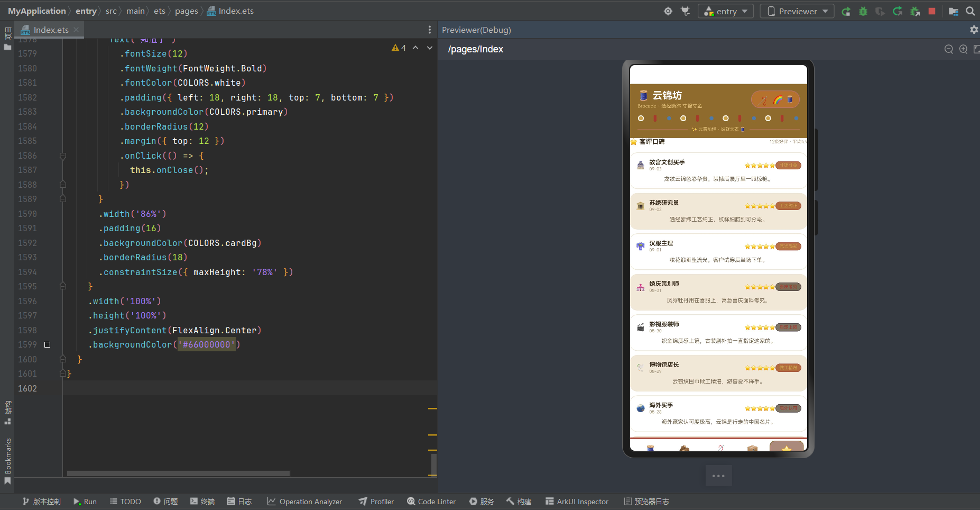Open the TODO tool window

(x=125, y=502)
